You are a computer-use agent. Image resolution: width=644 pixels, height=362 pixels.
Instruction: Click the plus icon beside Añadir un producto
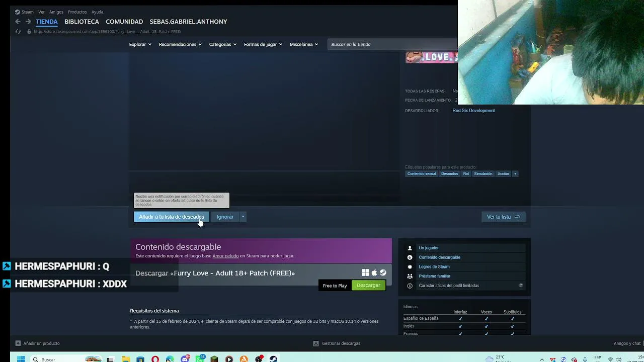coord(18,343)
